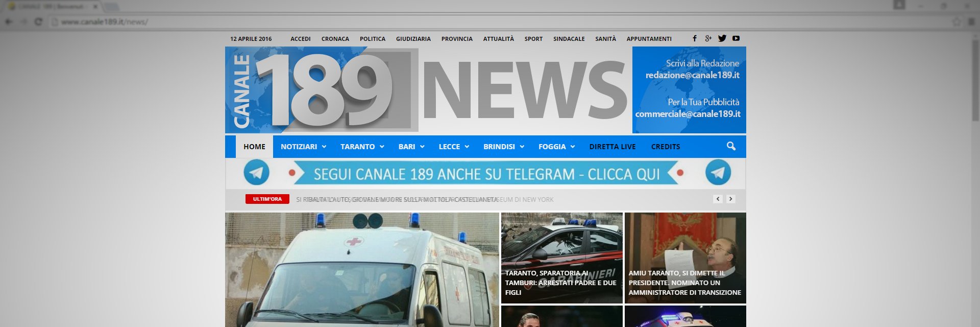Click redazione@canale189.it email address

(x=692, y=75)
